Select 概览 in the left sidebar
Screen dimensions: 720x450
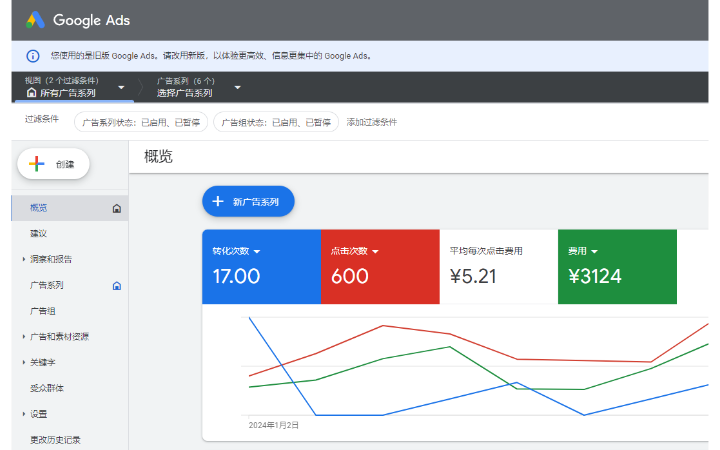point(70,208)
